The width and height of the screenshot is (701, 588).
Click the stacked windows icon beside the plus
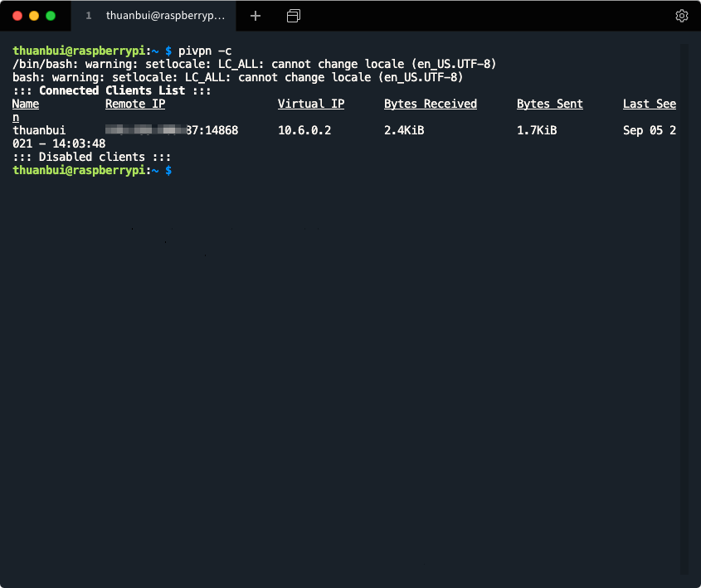click(293, 16)
